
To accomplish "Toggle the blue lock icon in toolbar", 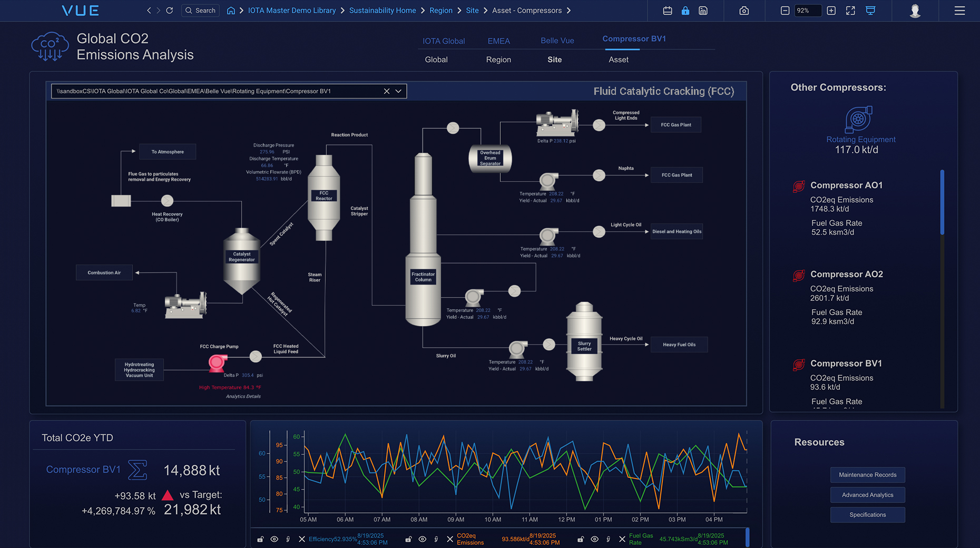I will click(x=685, y=11).
